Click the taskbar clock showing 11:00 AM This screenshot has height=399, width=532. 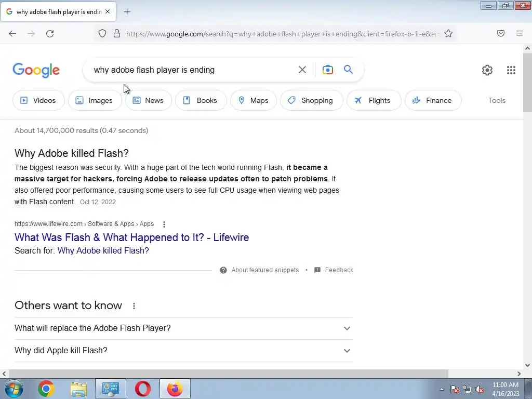click(x=506, y=389)
